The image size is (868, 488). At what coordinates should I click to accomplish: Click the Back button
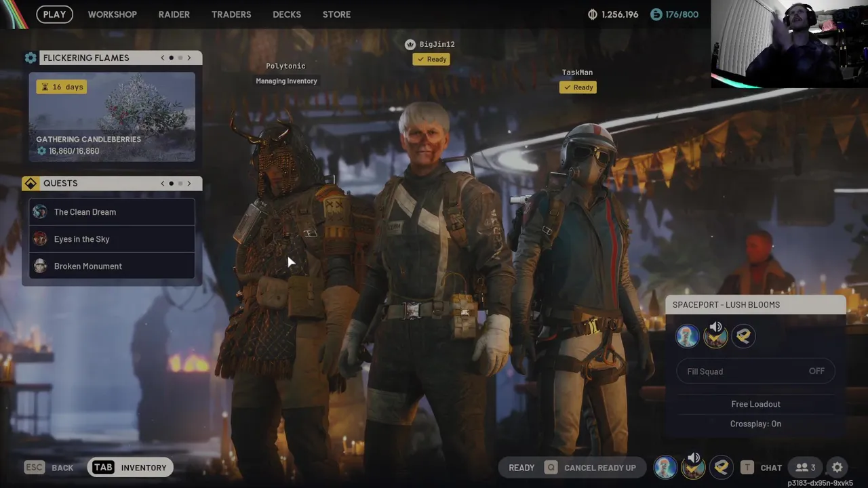(49, 468)
